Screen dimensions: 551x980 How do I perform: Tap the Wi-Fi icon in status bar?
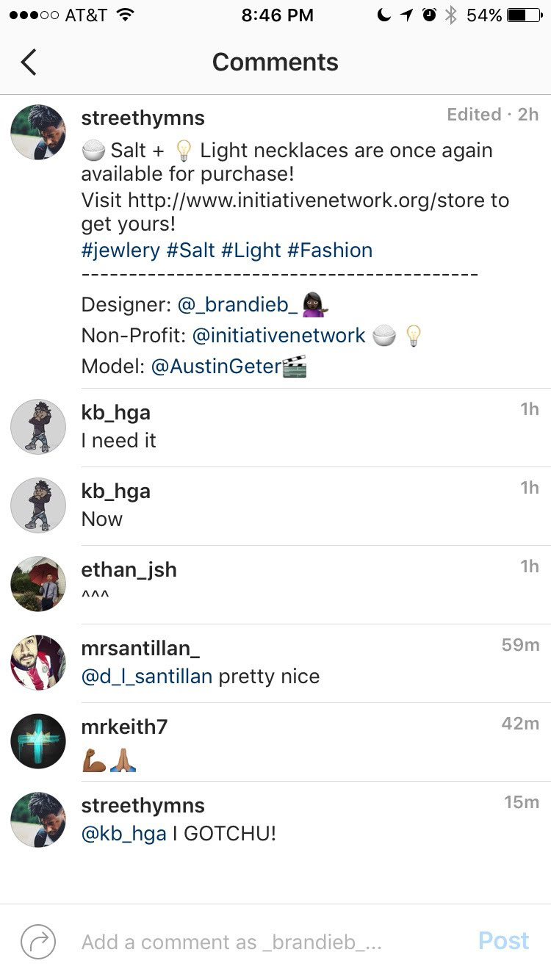[126, 15]
